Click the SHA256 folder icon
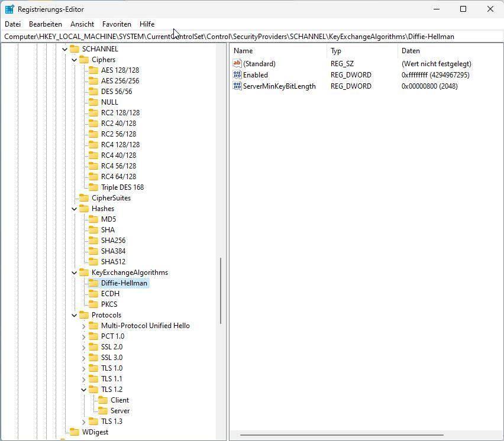This screenshot has width=504, height=441. [93, 241]
